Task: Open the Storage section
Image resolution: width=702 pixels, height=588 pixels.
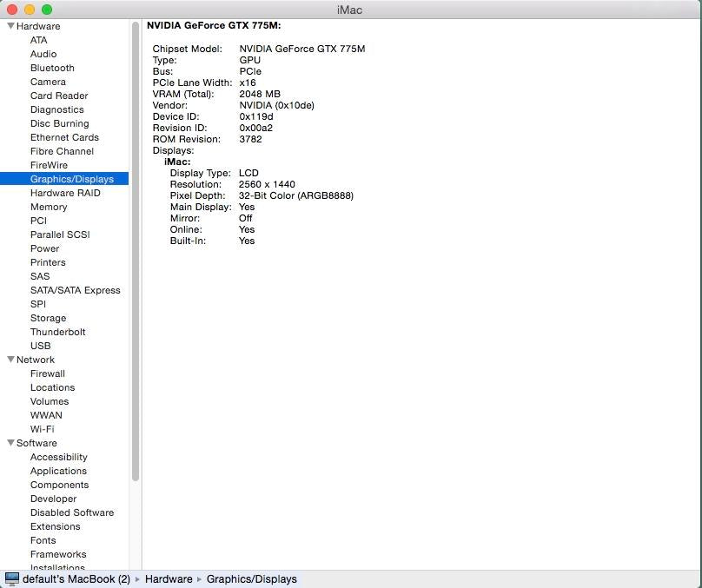Action: pos(48,318)
